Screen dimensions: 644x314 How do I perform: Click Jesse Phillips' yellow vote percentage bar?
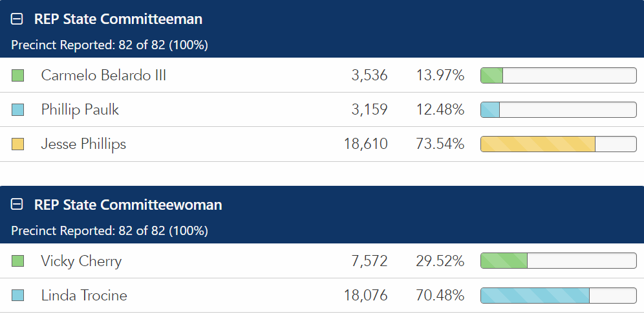click(x=538, y=144)
